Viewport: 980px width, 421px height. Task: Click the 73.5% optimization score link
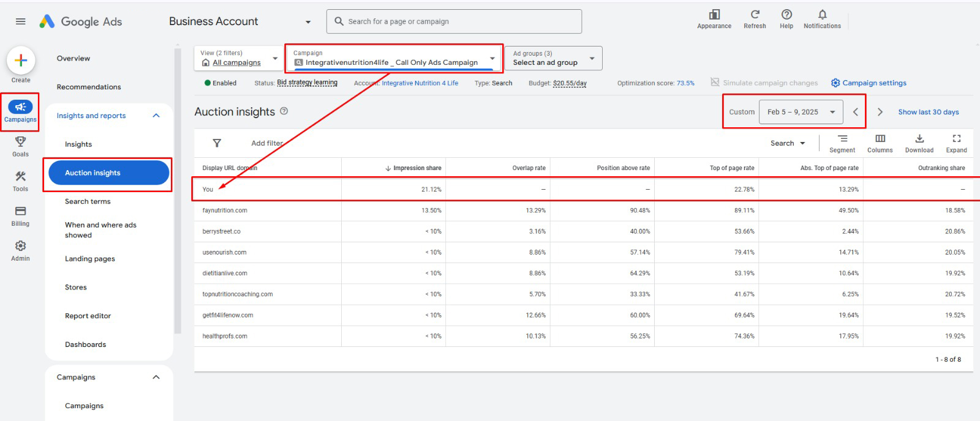point(685,83)
